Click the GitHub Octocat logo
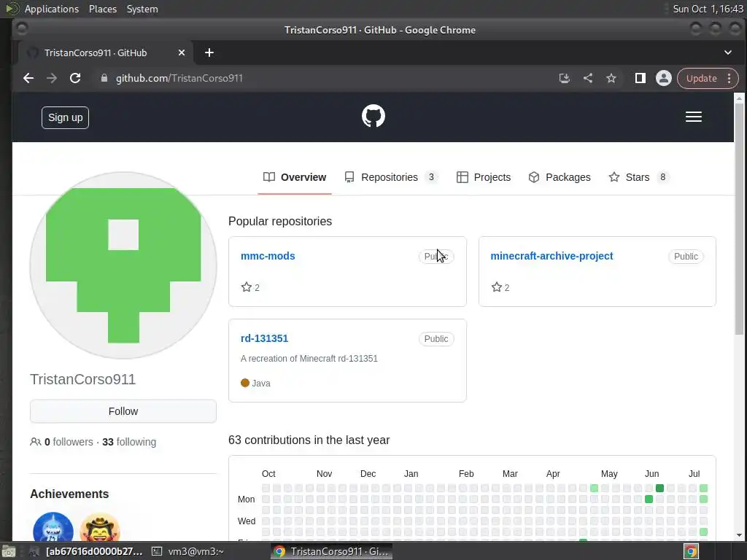The width and height of the screenshot is (747, 560). tap(373, 116)
